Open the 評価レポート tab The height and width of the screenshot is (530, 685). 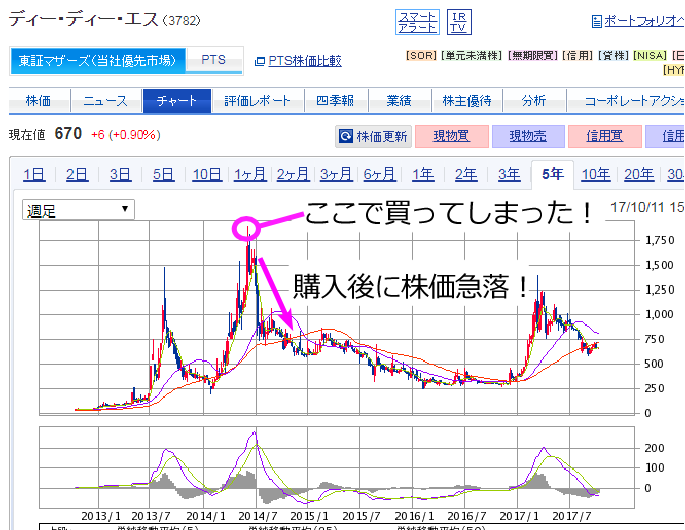258,101
